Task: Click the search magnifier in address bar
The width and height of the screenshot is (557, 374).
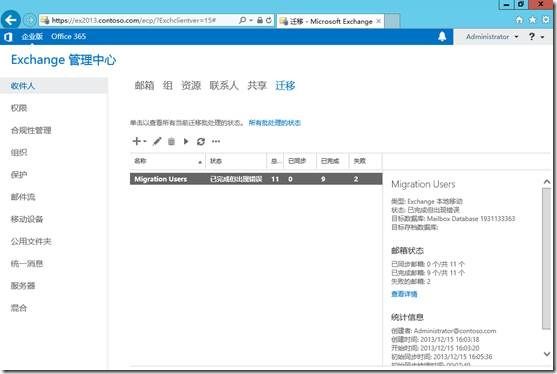Action: click(242, 20)
